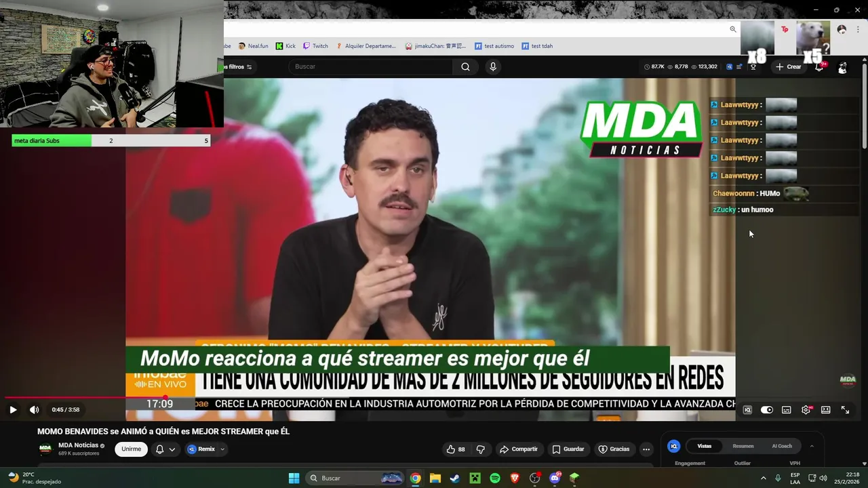Click the MDA Noticias channel avatar
Screen dimensions: 868x488
[45, 449]
